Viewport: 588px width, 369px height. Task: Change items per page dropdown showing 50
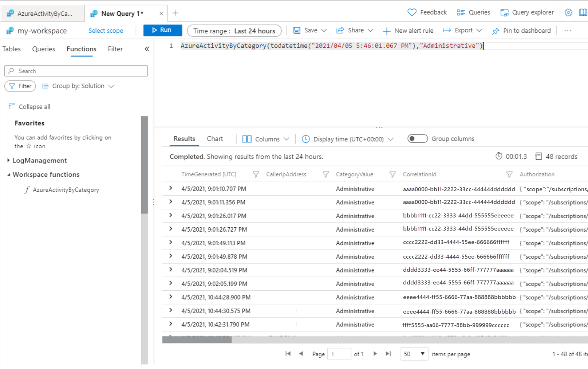tap(414, 354)
